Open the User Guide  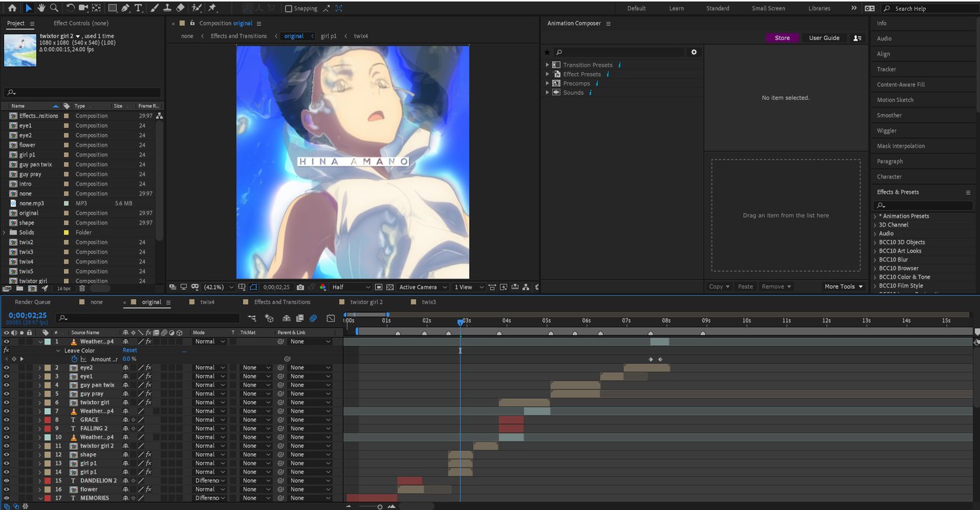[x=824, y=38]
